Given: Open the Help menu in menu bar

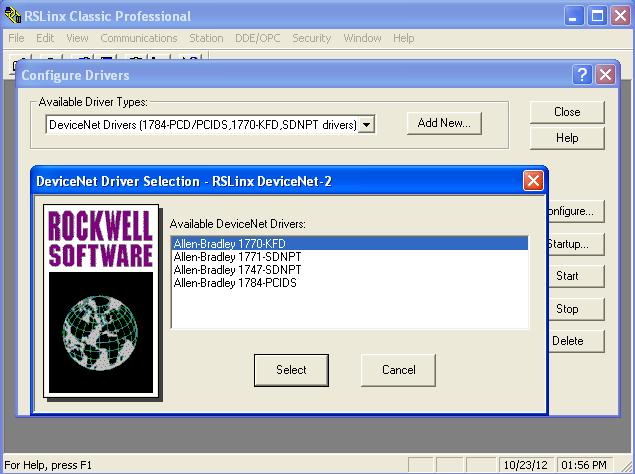Looking at the screenshot, I should tap(403, 38).
